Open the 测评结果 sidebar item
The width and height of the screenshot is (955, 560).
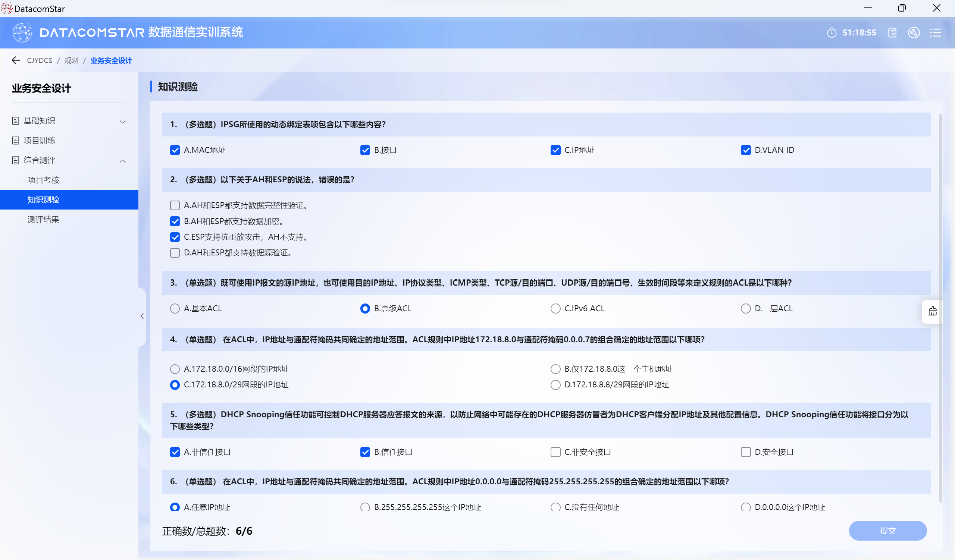pyautogui.click(x=43, y=219)
